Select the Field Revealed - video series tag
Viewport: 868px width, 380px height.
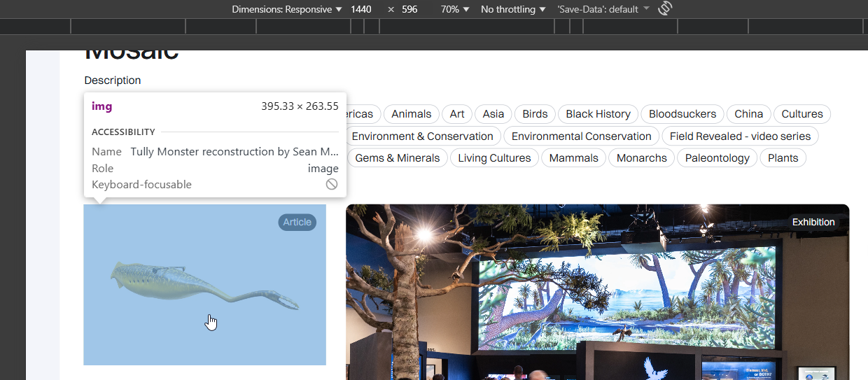tap(741, 136)
